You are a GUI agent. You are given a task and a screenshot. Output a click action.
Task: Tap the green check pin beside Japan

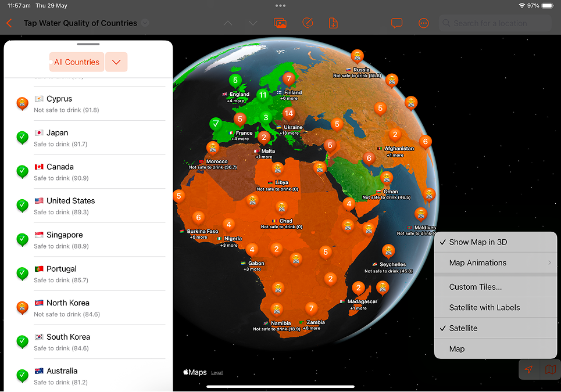22,137
